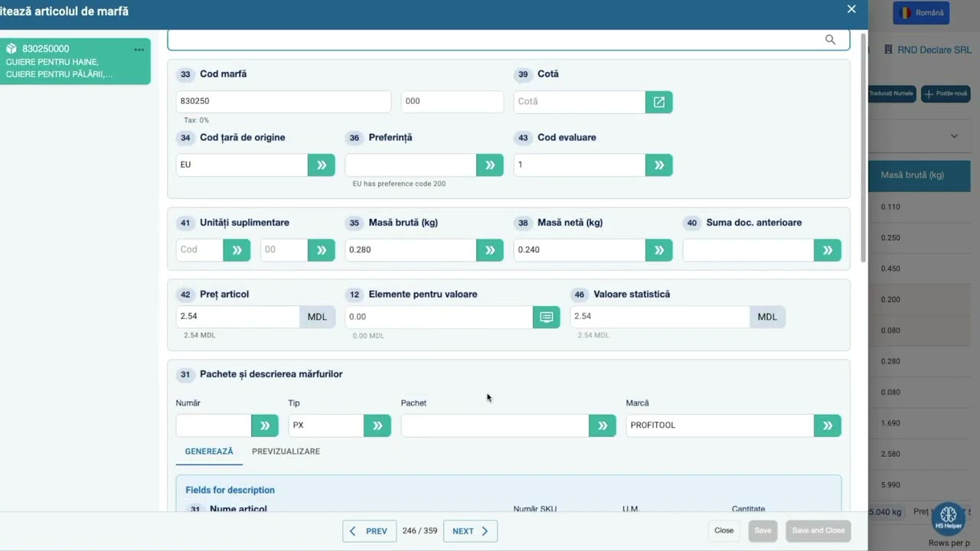Click the Poziție nouă button

[946, 93]
